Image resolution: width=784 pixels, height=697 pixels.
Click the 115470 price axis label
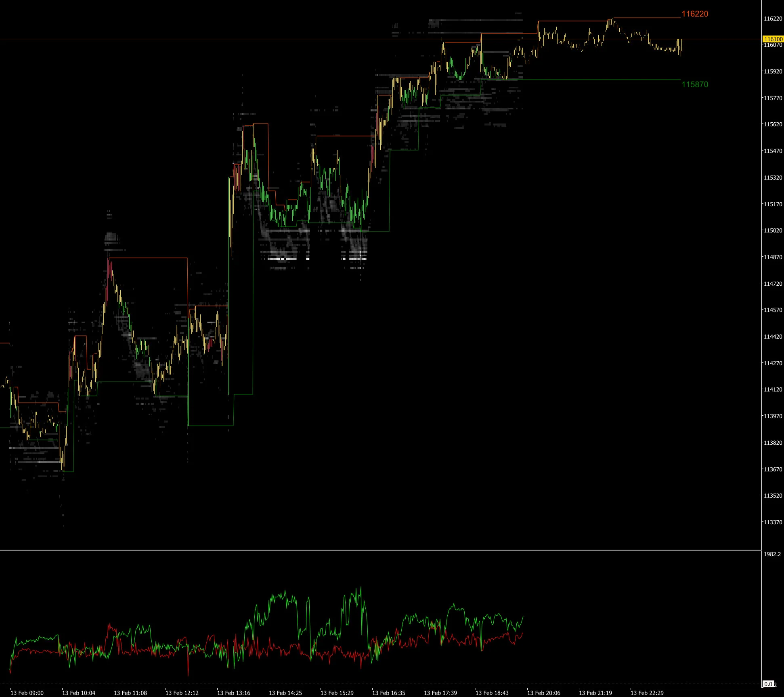point(773,151)
